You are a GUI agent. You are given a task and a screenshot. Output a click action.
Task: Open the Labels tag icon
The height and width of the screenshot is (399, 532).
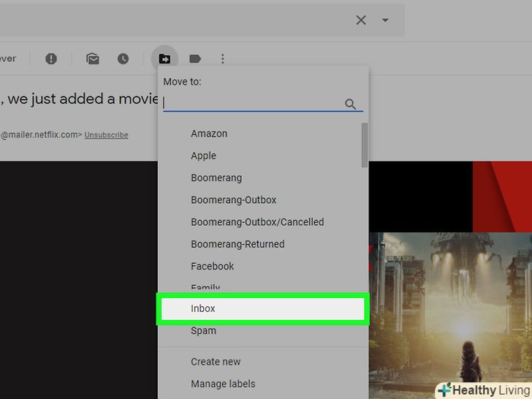(195, 59)
